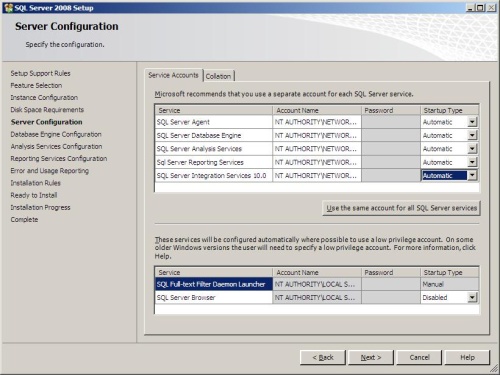Click the Instance Configuration step

point(44,98)
